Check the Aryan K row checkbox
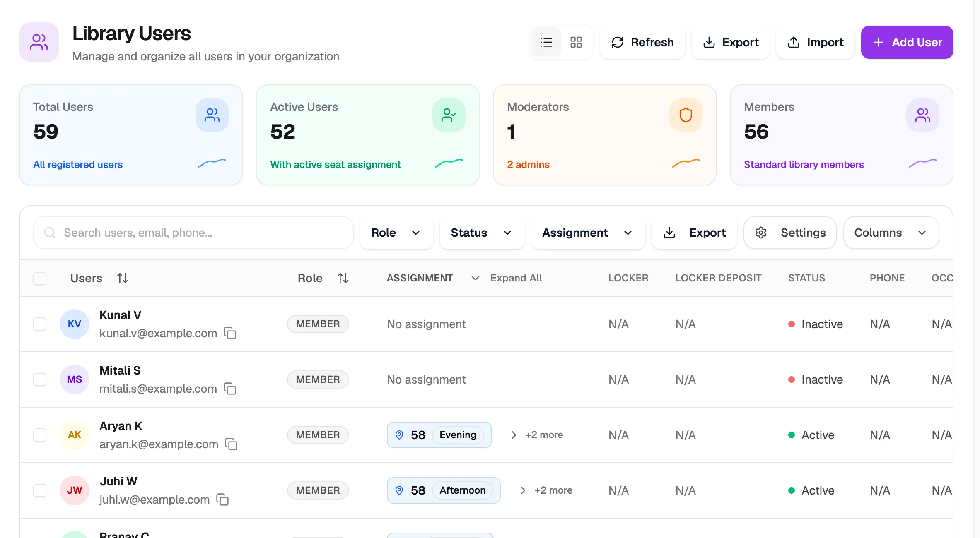The image size is (980, 538). click(x=40, y=435)
